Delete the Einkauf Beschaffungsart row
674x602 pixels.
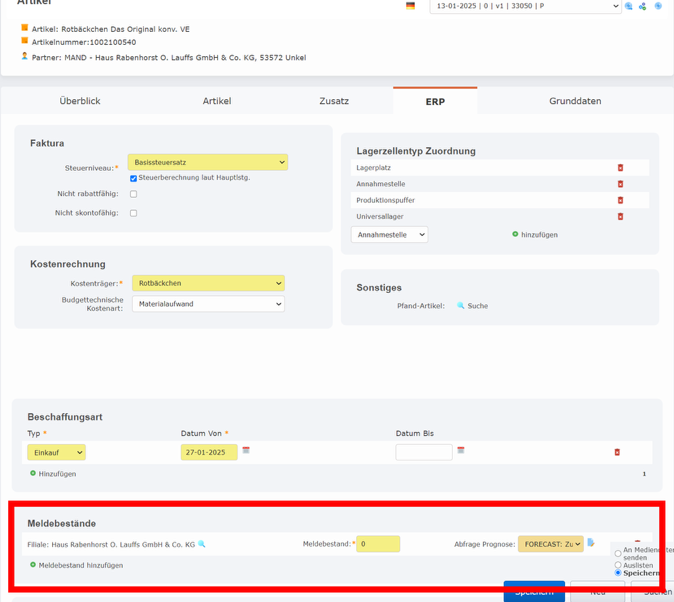617,452
